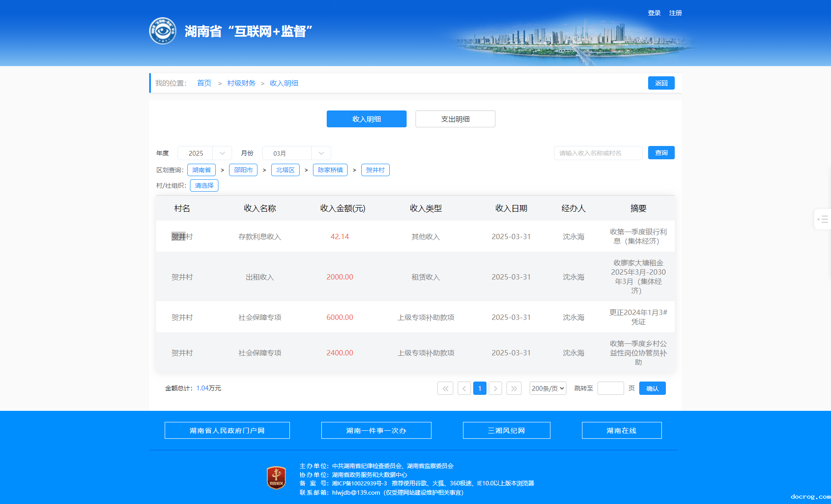Jump to the last page arrow
Image resolution: width=831 pixels, height=504 pixels.
pyautogui.click(x=514, y=388)
